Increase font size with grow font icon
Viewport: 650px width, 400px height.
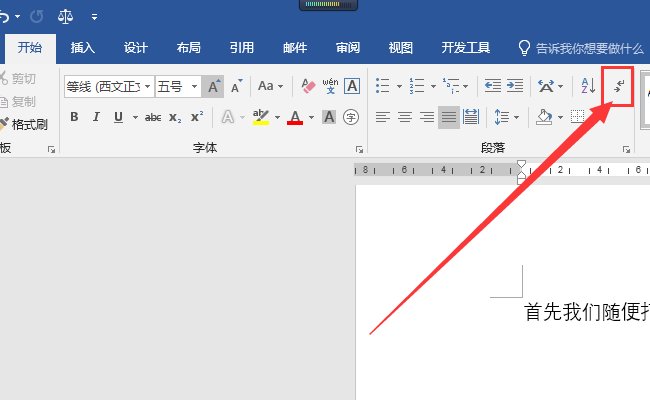coord(213,86)
